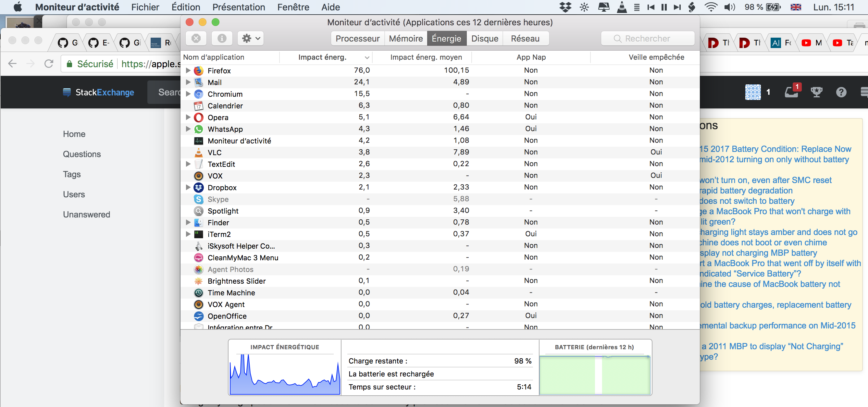Click the Stack Exchange inbox icon

[x=791, y=92]
